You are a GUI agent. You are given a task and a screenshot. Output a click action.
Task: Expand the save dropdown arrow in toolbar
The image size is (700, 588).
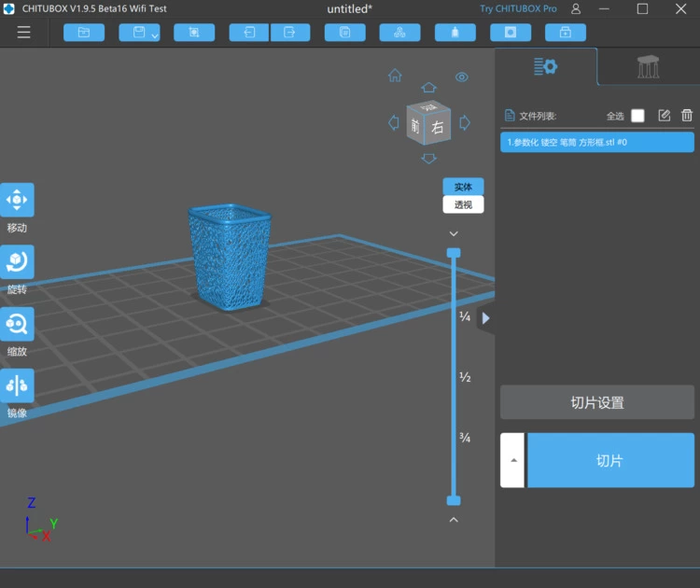155,35
